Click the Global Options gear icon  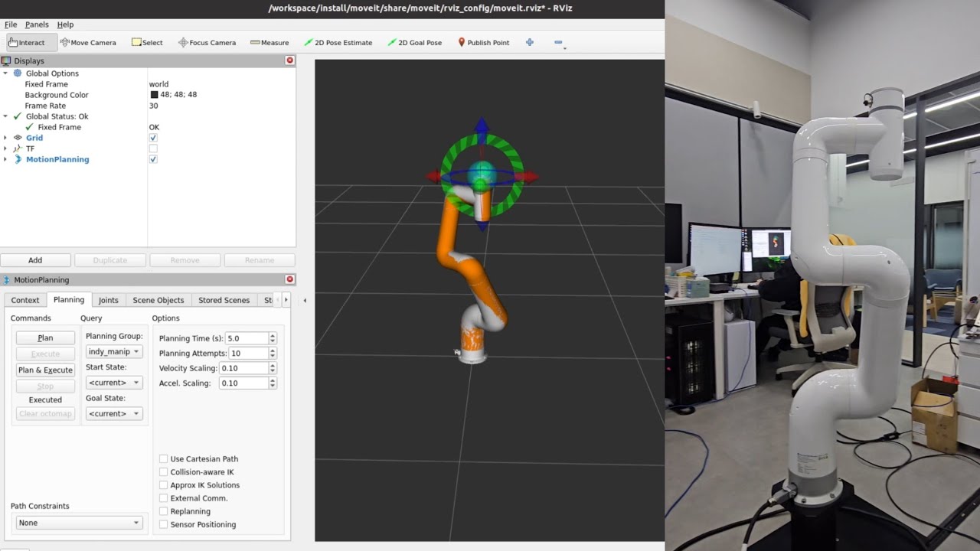click(18, 73)
